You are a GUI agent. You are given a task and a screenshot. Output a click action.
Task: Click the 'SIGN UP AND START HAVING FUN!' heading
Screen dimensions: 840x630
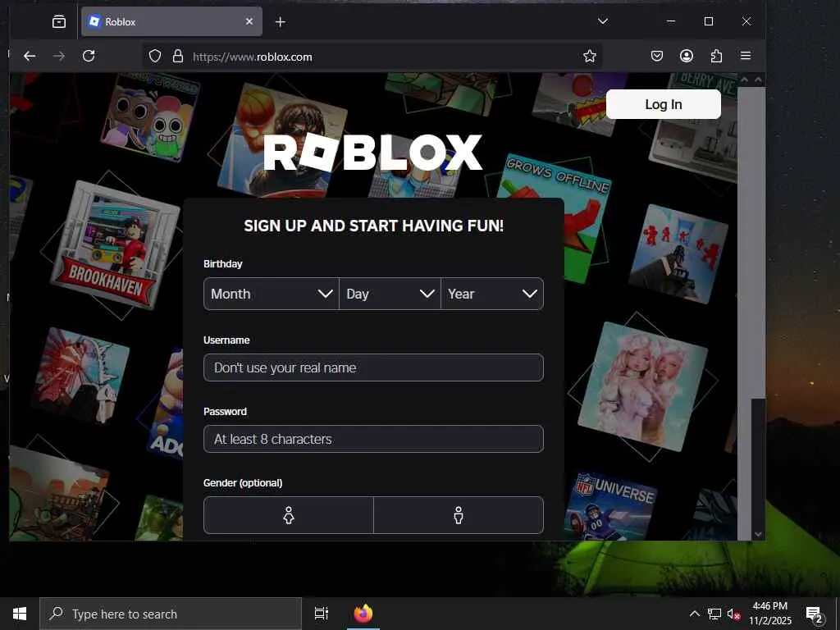pos(373,226)
